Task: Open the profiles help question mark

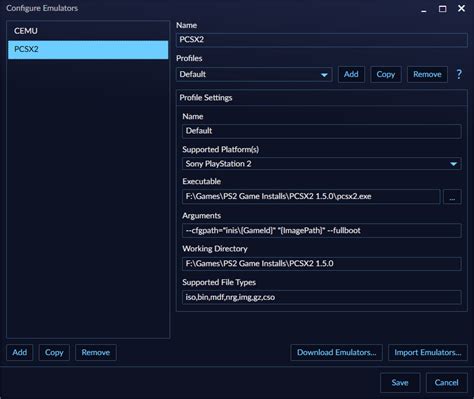Action: point(459,74)
